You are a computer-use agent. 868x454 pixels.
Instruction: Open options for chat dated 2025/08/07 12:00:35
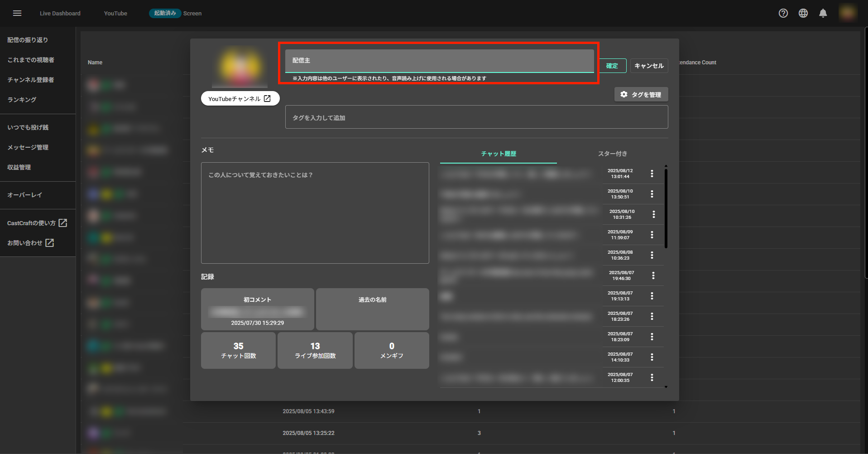652,377
